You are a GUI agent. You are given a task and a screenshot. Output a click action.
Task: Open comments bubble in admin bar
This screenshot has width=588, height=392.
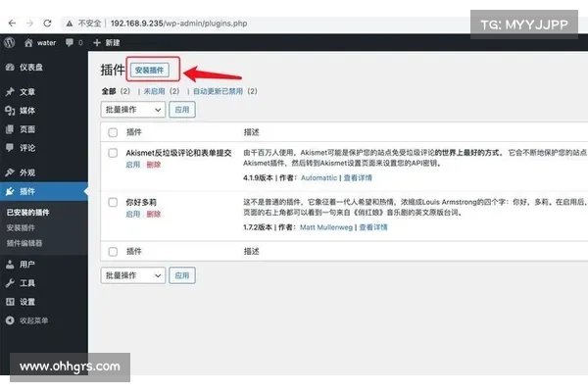[x=73, y=43]
